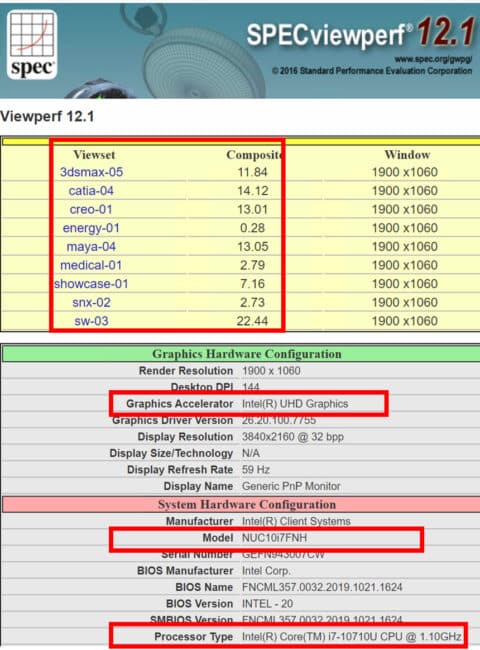
Task: Click the SPECviewperf 12.1 banner title
Action: (x=360, y=33)
